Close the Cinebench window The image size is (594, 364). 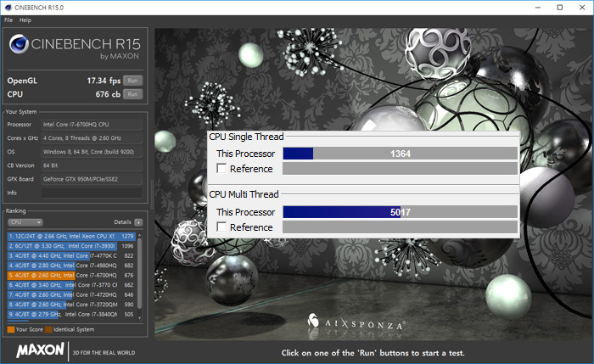pyautogui.click(x=582, y=8)
